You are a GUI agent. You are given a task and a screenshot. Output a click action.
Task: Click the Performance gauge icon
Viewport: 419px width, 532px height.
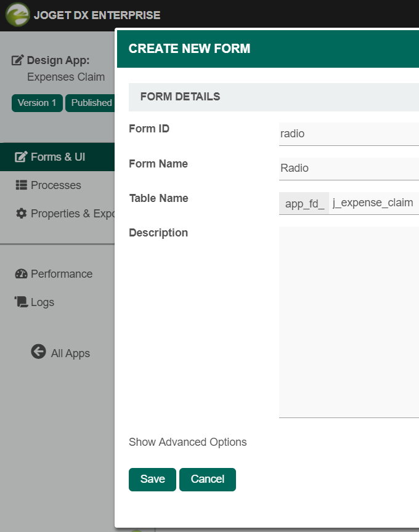coord(22,274)
